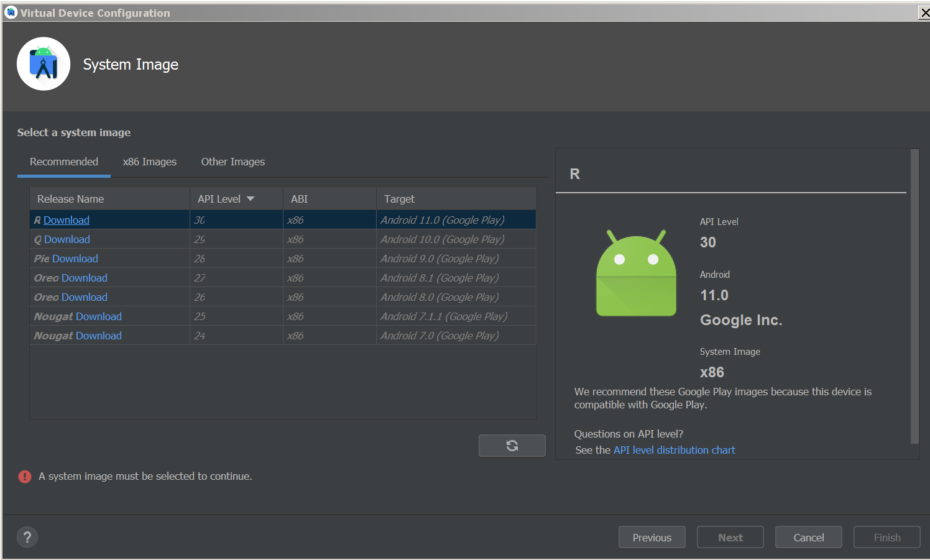930x560 pixels.
Task: Click API level 29 cell
Action: (236, 239)
